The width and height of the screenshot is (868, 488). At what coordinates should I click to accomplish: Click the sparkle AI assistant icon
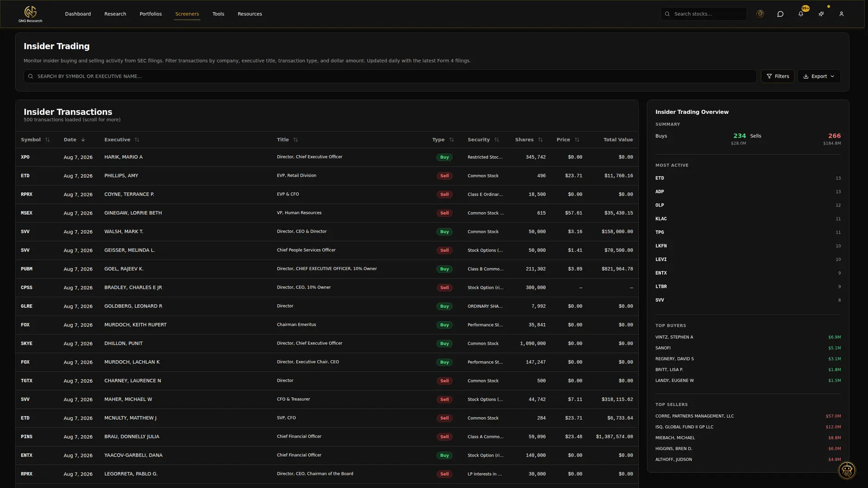(x=821, y=14)
